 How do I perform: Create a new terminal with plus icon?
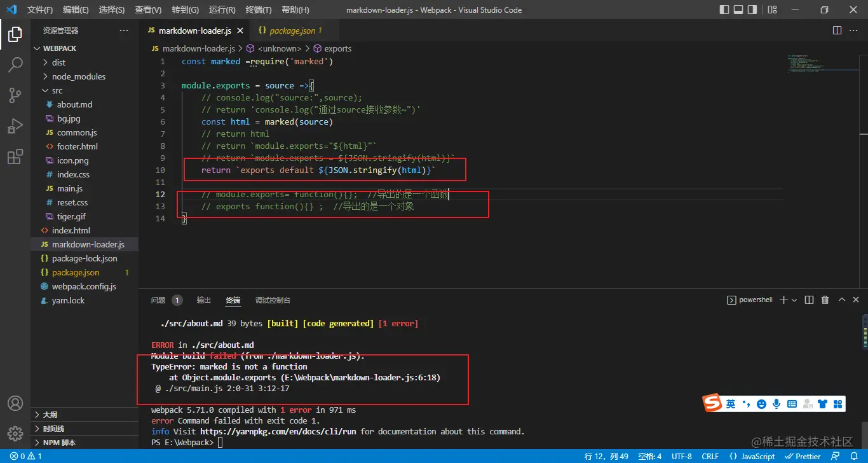coord(783,300)
